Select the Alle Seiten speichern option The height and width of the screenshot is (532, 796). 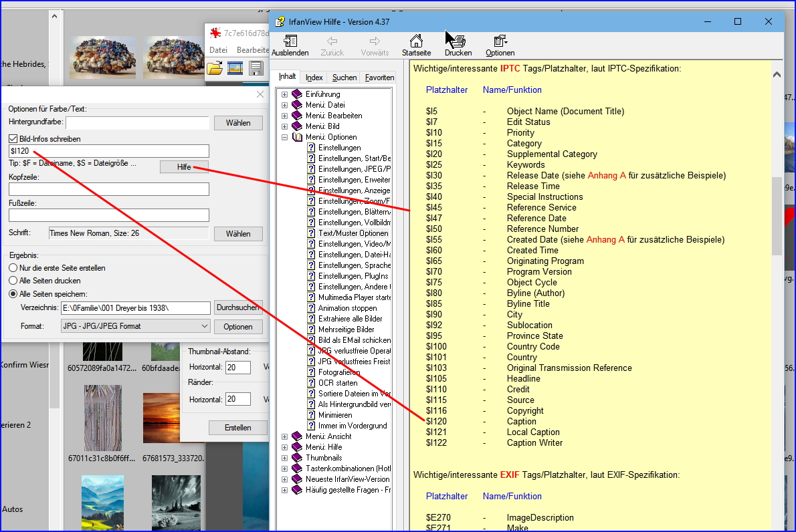coord(13,293)
